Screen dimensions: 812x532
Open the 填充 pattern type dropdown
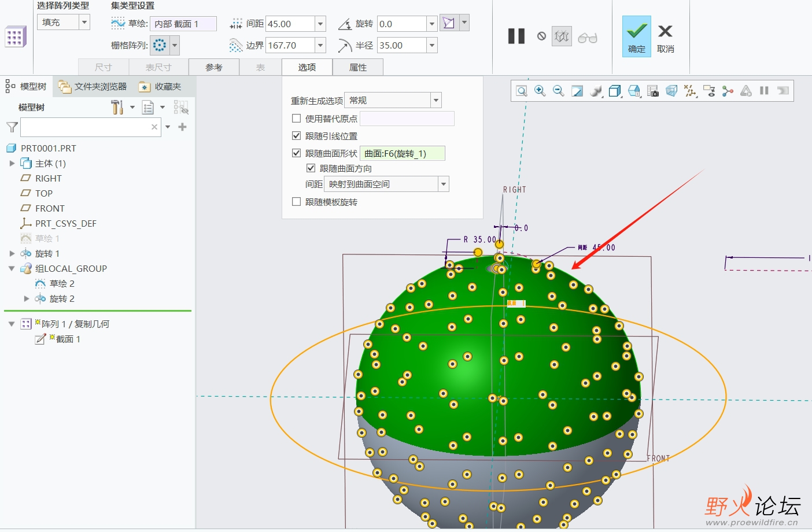point(84,23)
